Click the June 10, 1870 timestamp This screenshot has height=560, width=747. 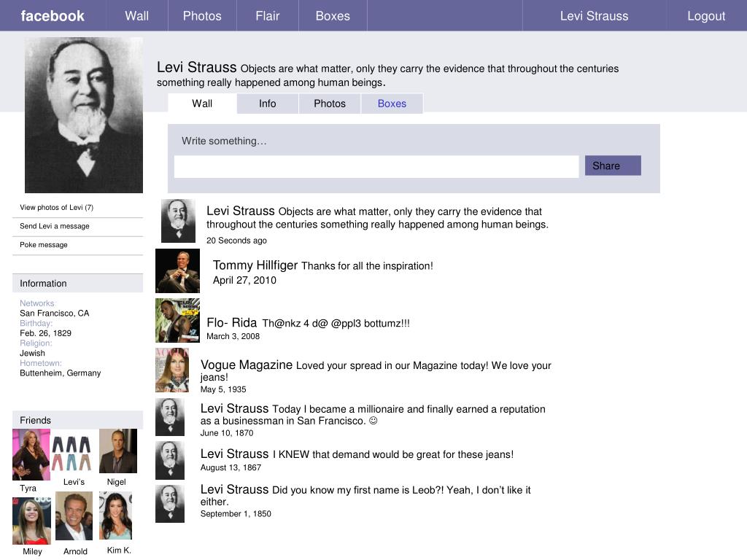227,433
